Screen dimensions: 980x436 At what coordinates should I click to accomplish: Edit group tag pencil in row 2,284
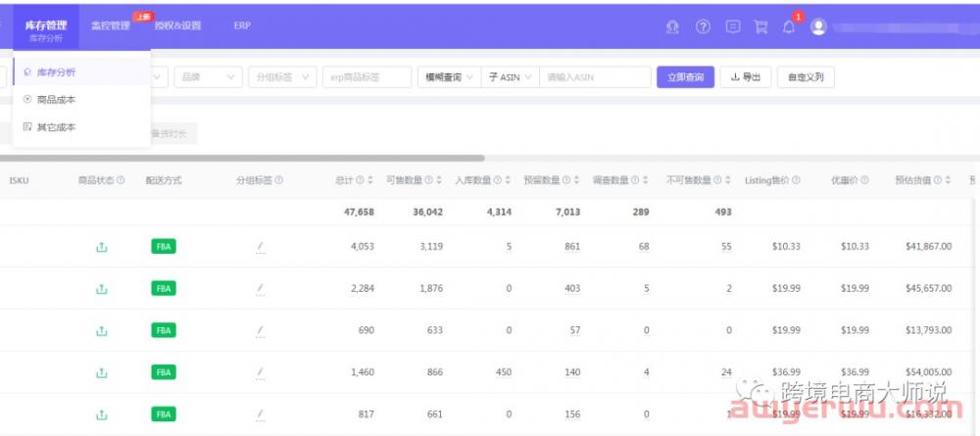260,289
